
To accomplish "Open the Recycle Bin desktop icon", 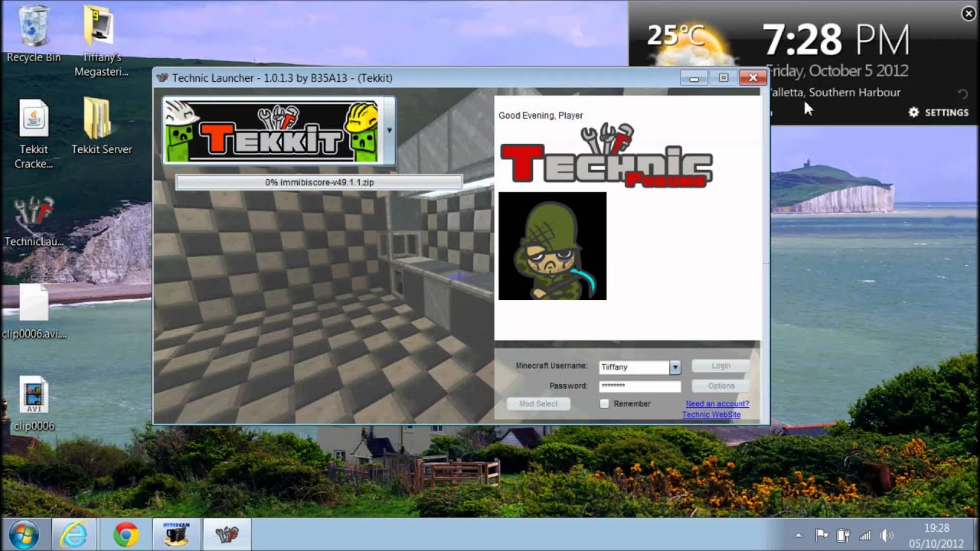I will (x=34, y=34).
